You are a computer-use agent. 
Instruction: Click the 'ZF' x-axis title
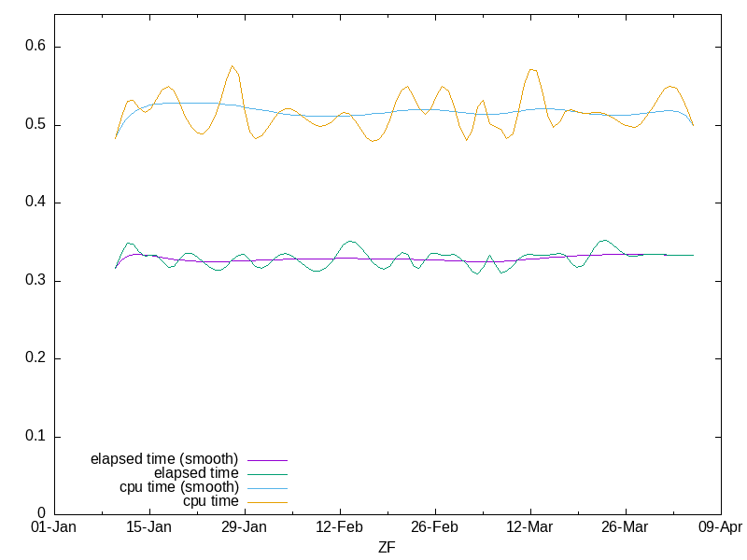coord(387,547)
